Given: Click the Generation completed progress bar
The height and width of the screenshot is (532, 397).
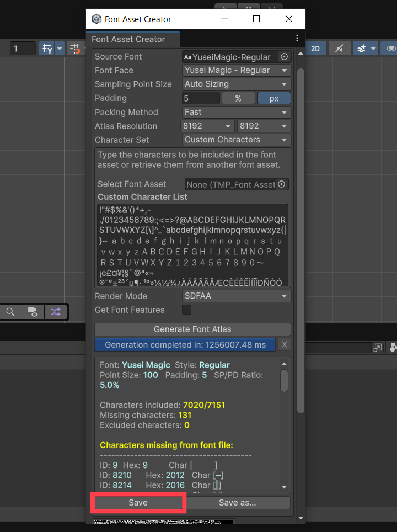Looking at the screenshot, I should (x=185, y=345).
